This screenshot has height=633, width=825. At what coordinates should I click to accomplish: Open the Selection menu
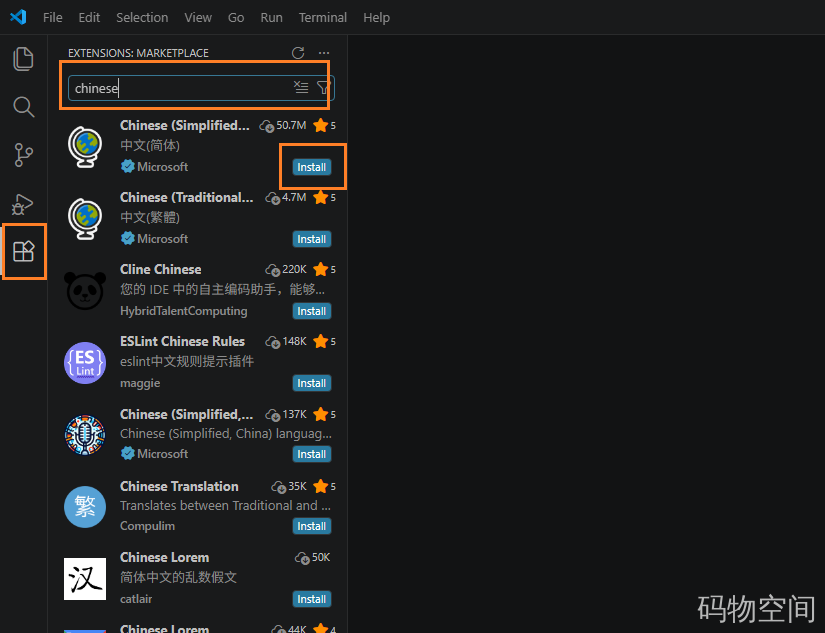click(x=142, y=17)
